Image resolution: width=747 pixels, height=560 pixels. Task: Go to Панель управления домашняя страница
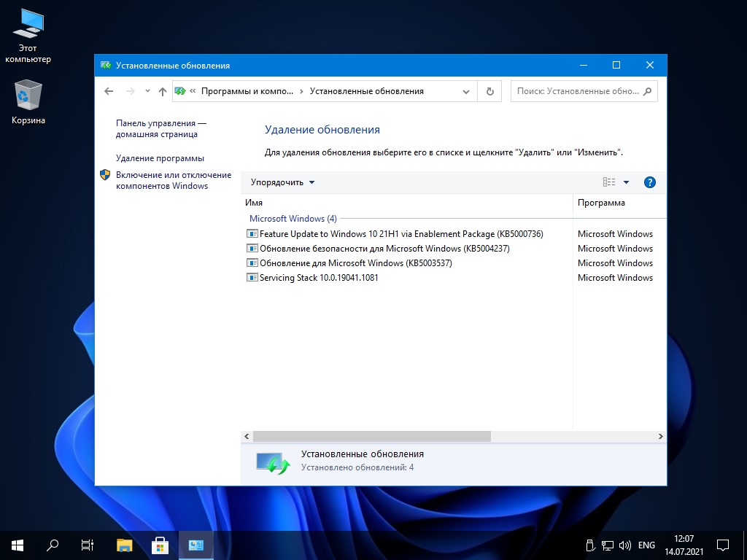click(160, 129)
